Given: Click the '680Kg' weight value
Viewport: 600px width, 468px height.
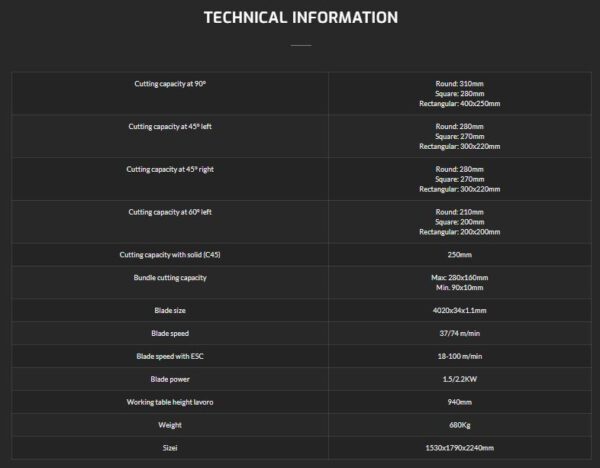Looking at the screenshot, I should (x=459, y=425).
